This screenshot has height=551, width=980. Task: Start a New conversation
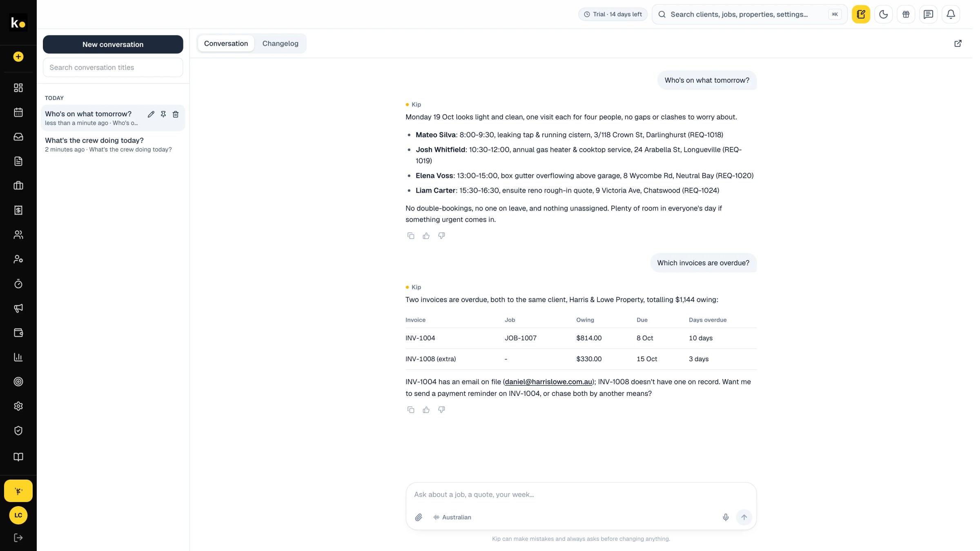tap(113, 44)
